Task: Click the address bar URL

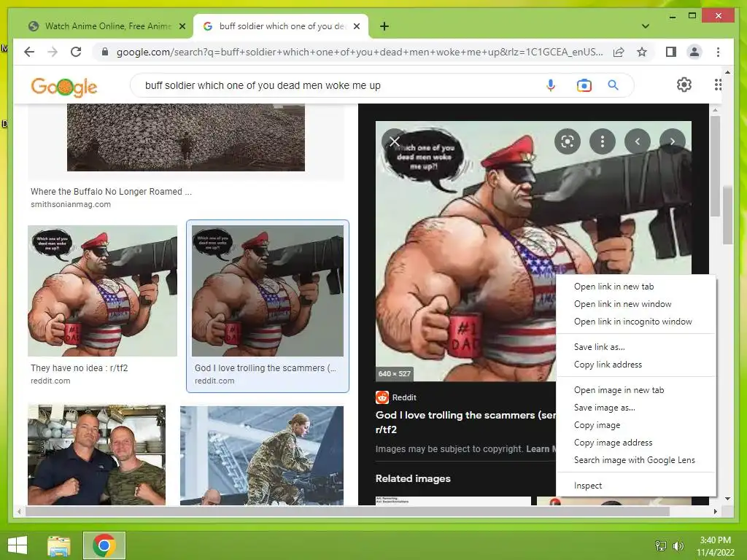Action: tap(360, 52)
